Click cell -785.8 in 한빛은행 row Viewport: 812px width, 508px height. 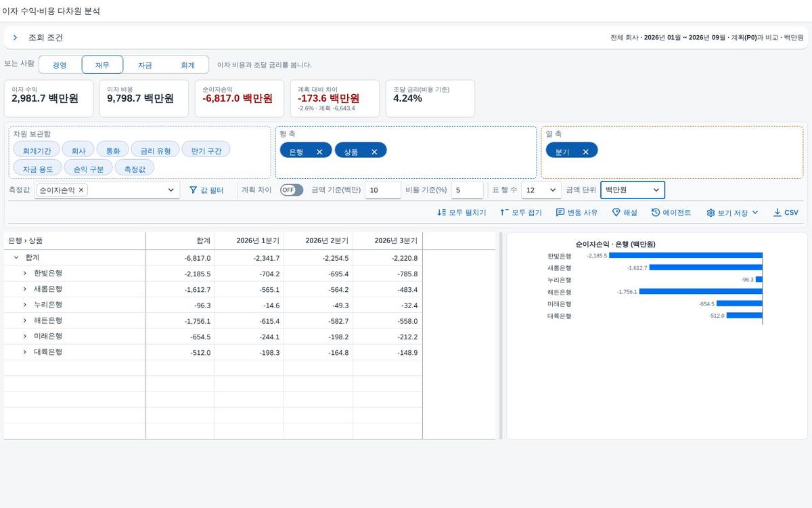[x=388, y=274]
